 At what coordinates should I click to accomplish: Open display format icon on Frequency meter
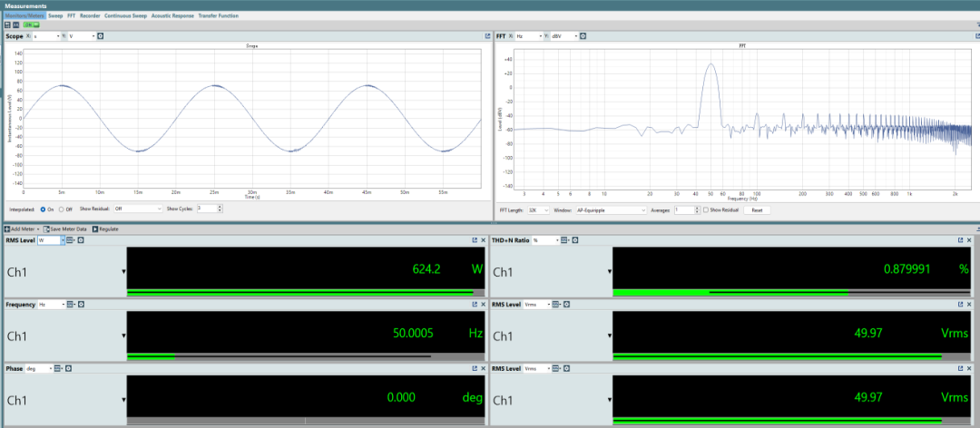point(71,305)
